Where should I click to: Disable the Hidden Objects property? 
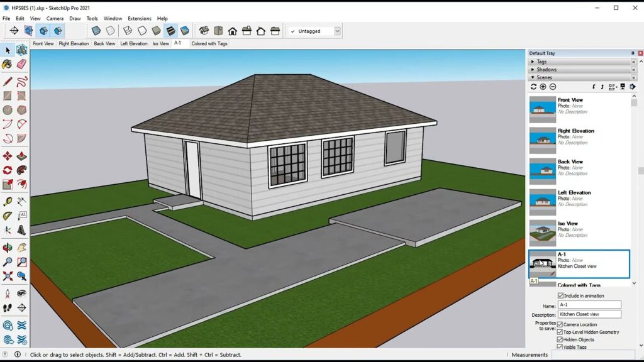[560, 339]
